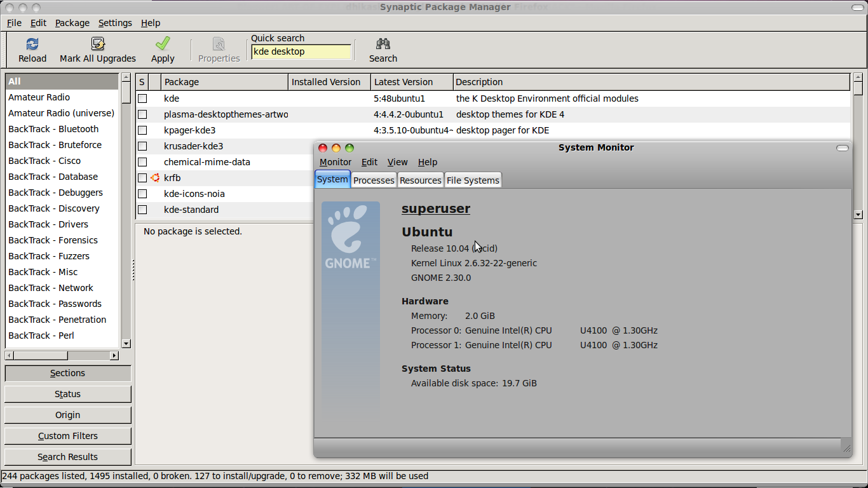Toggle the krusader-kde3 status checkbox
Screen dimensions: 868x488
point(142,146)
